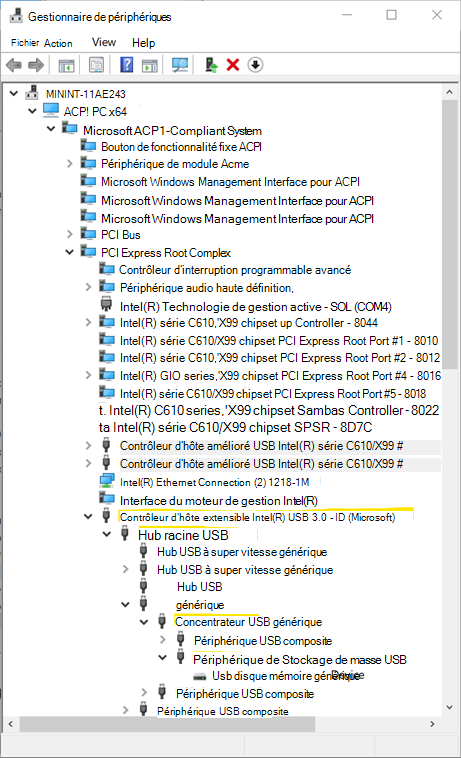Click the icon beside PCI Express Root Complex
The height and width of the screenshot is (758, 461).
tap(88, 251)
